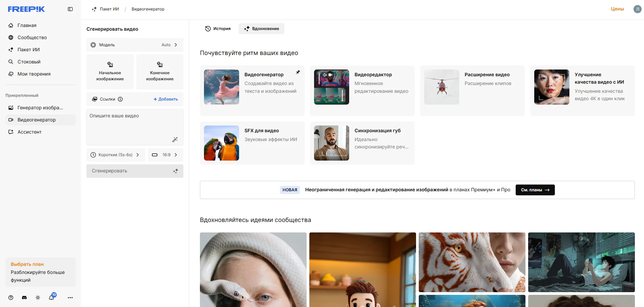Screen dimensions: 644x307
Task: Open the Короткие (5s-6s) duration dropdown
Action: [116, 155]
